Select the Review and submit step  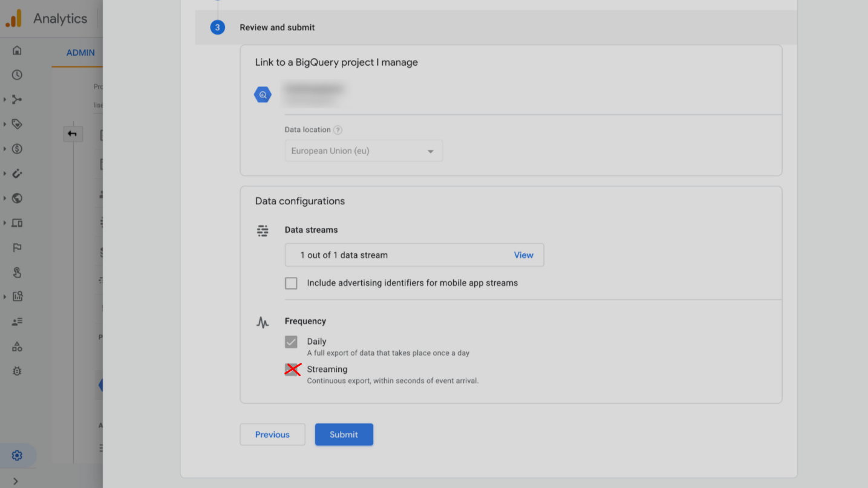(x=277, y=27)
